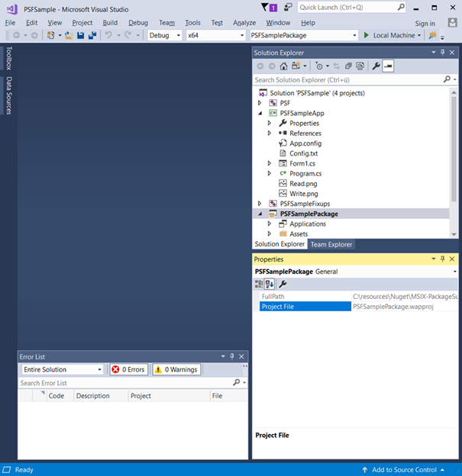Expand the PSF project node
This screenshot has width=462, height=476.
(260, 103)
